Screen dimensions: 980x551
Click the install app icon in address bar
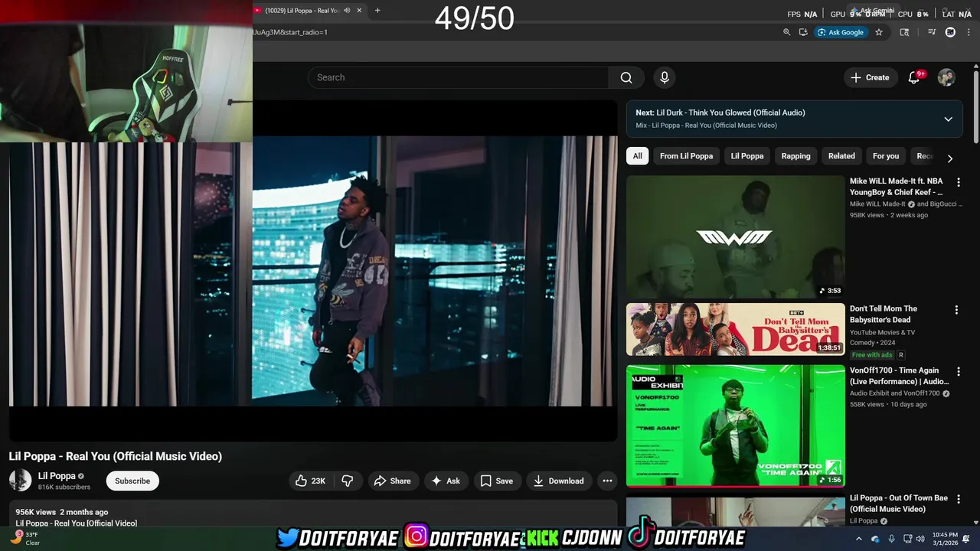point(803,32)
